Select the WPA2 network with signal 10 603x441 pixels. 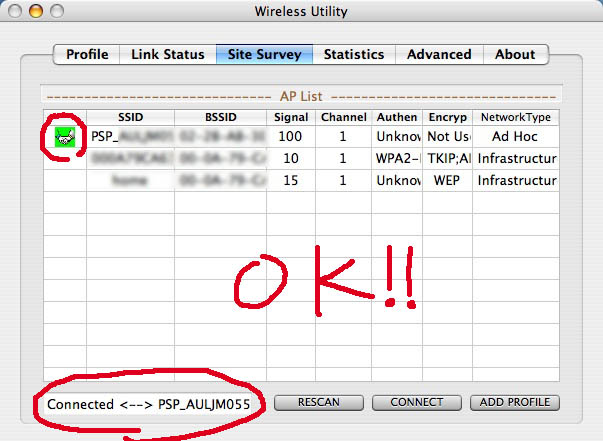click(300, 158)
